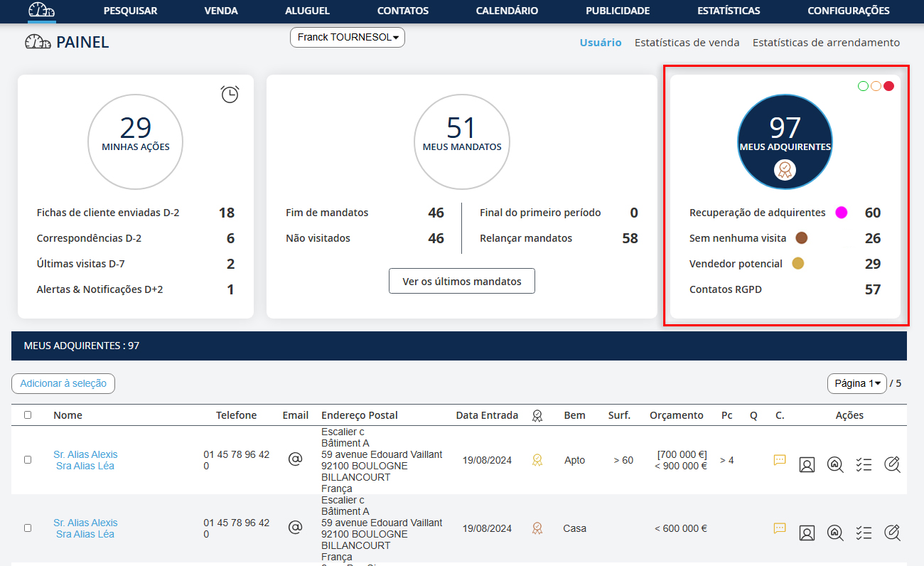Viewport: 924px width, 566px height.
Task: Check the first Sr. Alias Alexis row checkbox
Action: point(28,459)
